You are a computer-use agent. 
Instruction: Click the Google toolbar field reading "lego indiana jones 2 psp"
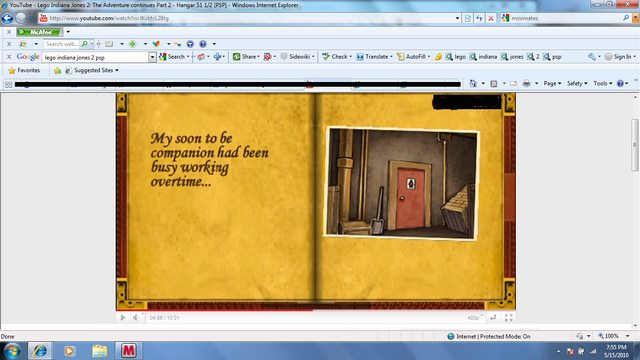coord(96,57)
